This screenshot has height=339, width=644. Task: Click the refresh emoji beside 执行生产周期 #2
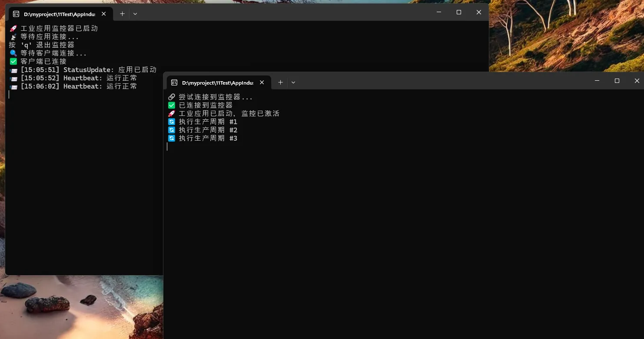point(172,130)
